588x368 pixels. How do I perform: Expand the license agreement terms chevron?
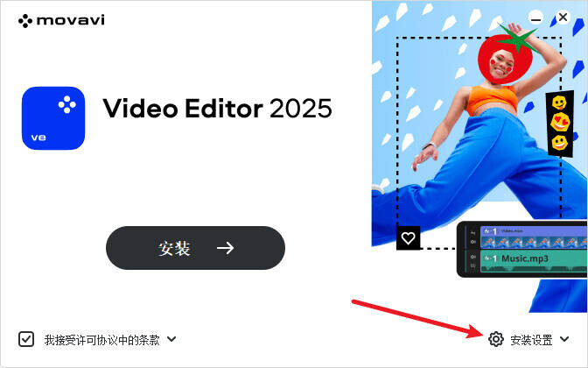click(x=171, y=339)
